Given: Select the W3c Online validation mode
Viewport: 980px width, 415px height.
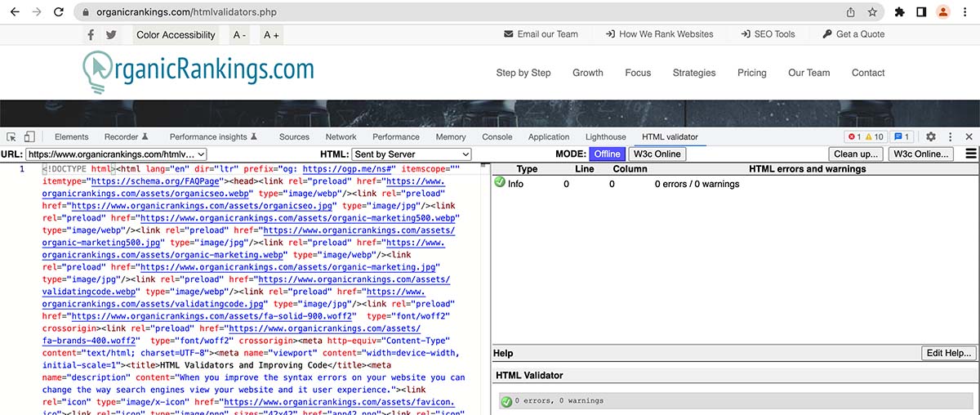Looking at the screenshot, I should click(x=657, y=154).
